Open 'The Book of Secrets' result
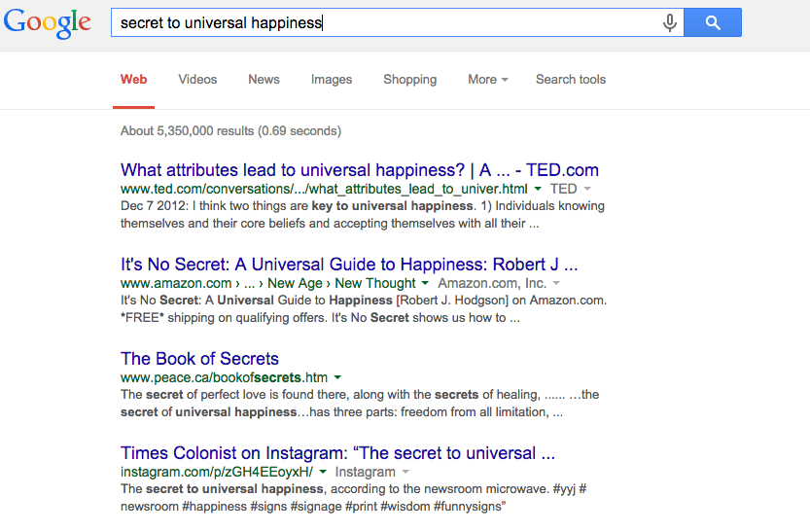 click(x=199, y=359)
